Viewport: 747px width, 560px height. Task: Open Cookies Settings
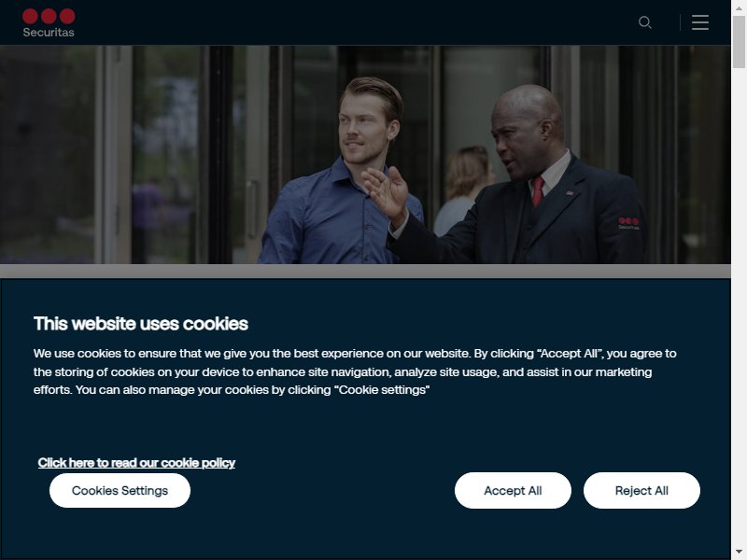click(120, 491)
